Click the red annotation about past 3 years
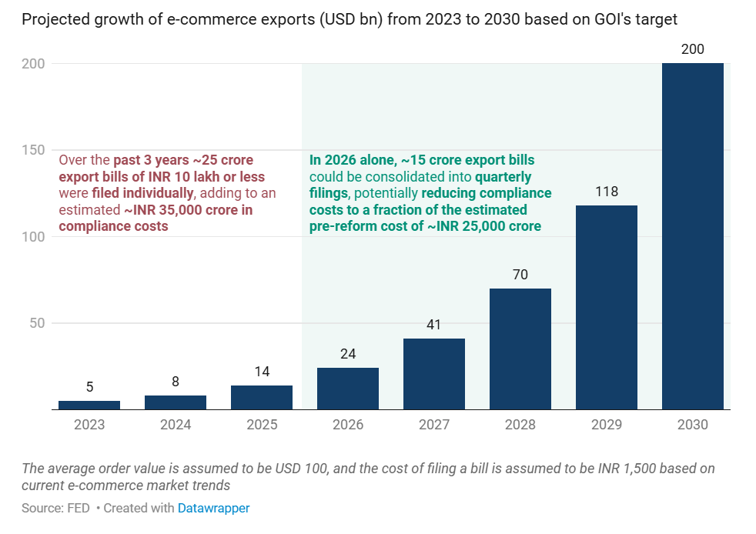Screen dimensions: 756x534 167,193
